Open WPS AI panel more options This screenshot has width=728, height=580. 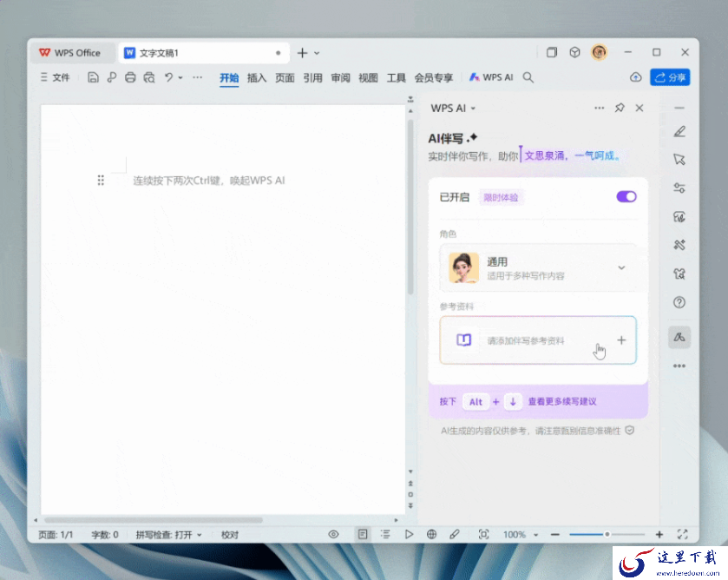(x=600, y=108)
